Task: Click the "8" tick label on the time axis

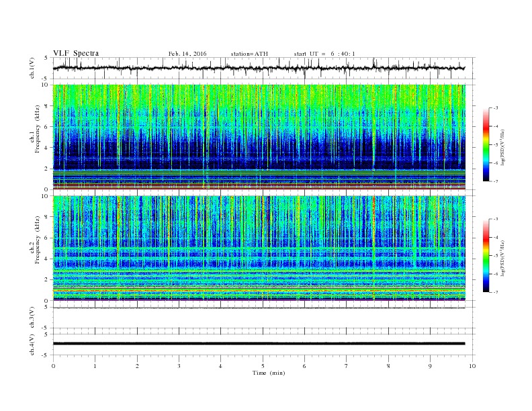Action: (x=388, y=366)
